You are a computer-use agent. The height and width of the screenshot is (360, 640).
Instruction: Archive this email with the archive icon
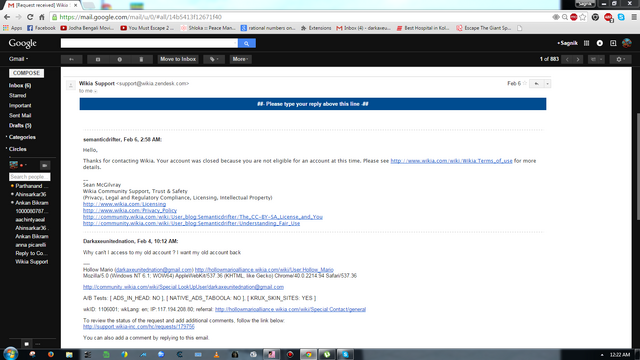[98, 59]
